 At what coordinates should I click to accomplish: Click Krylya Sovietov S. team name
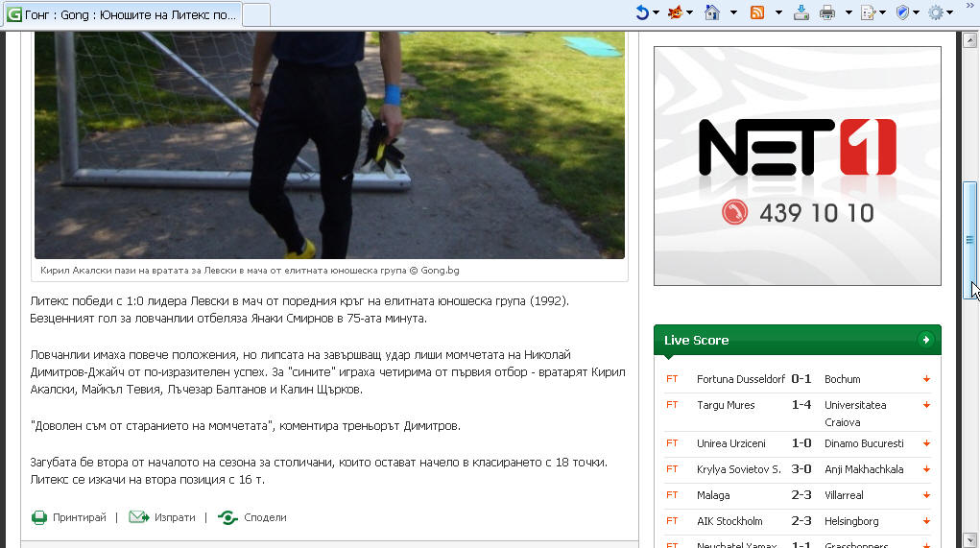click(x=739, y=469)
